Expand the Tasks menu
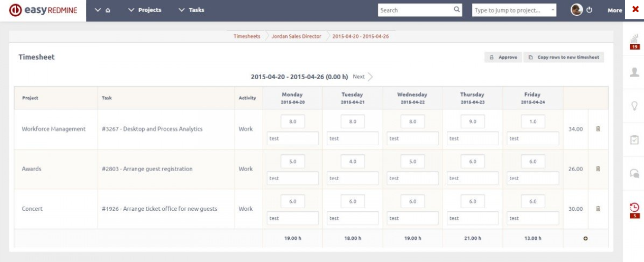This screenshot has height=262, width=644. pos(192,10)
